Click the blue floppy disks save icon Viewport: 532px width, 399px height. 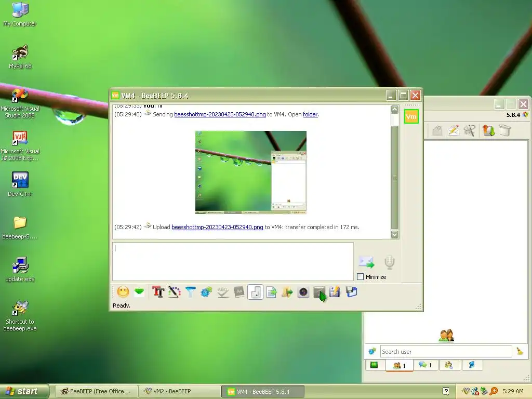[x=352, y=292]
